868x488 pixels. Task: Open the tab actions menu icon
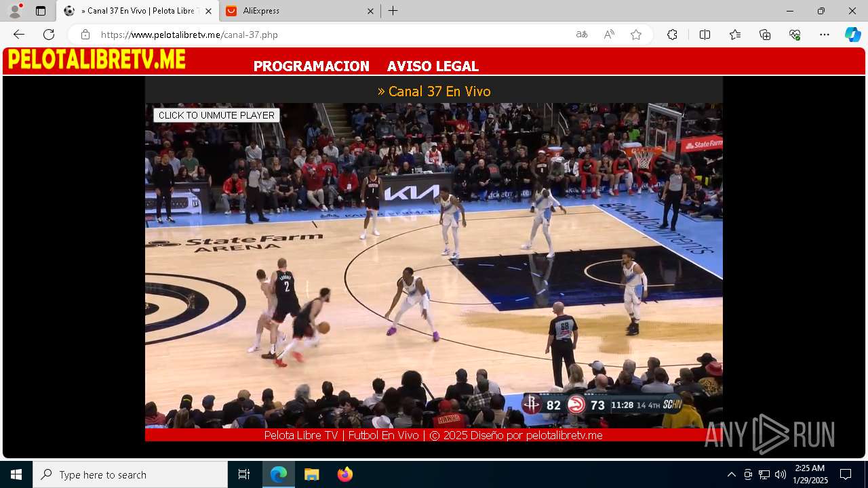41,11
